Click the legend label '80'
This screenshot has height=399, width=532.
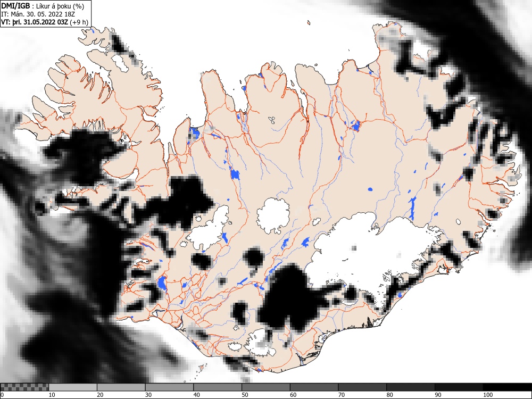tap(389, 395)
